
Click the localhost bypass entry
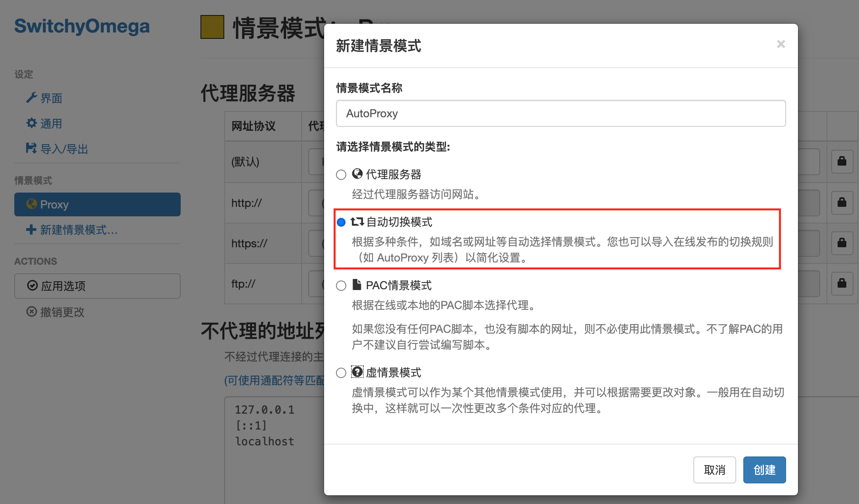[x=265, y=441]
